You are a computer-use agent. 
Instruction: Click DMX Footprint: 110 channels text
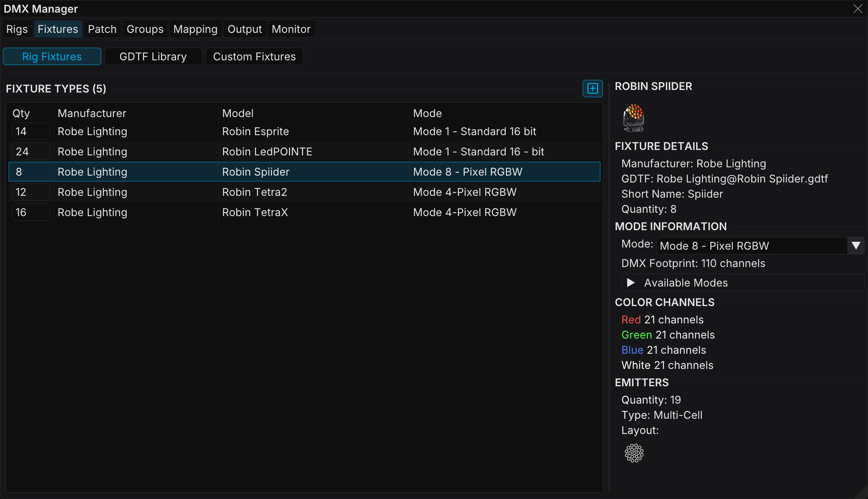[x=693, y=263]
